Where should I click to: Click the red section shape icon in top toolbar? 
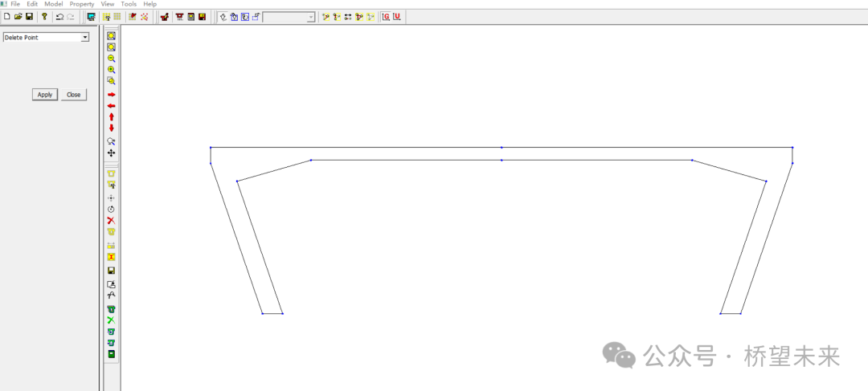pyautogui.click(x=179, y=17)
